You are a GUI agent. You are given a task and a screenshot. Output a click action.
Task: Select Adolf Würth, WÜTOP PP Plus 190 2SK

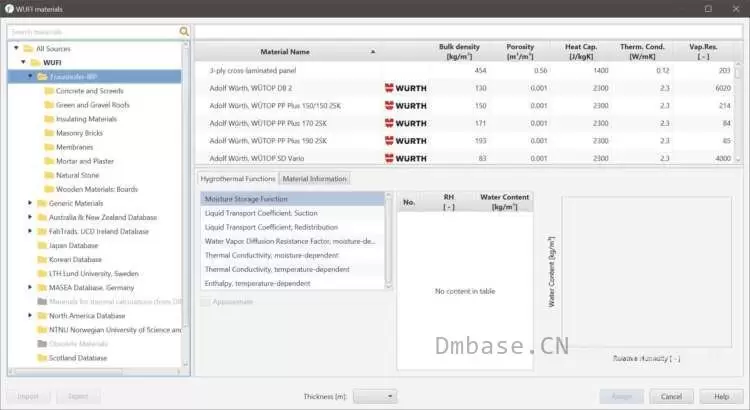click(x=465, y=141)
